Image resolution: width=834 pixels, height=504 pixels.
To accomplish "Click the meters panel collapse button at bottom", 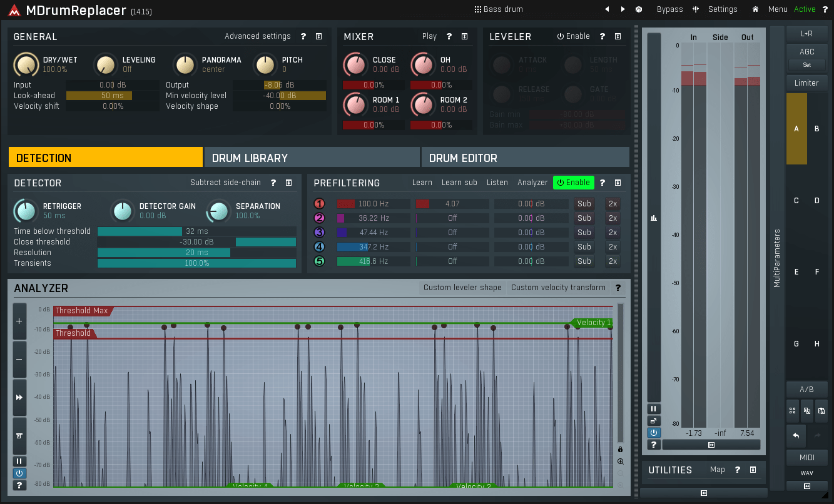I will pos(711,445).
